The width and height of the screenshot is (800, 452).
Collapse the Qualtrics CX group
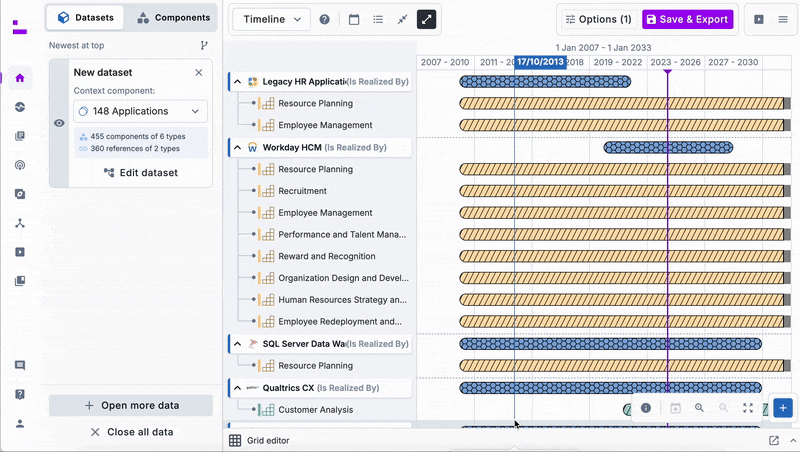point(237,388)
